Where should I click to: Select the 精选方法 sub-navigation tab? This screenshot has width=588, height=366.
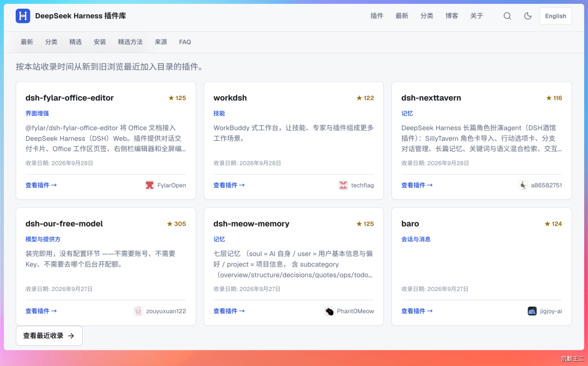pos(130,42)
